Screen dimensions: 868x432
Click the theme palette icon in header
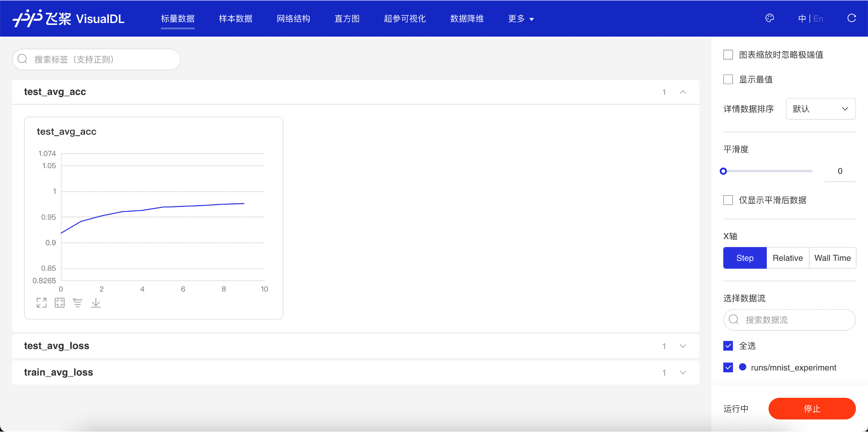tap(769, 18)
